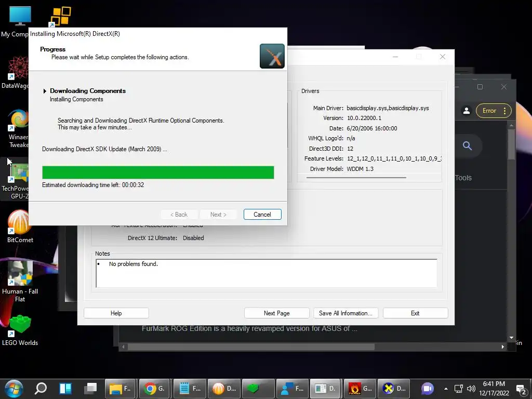Switch to the active DxDiag taskbar button
Viewport: 532px width, 399px height.
pyautogui.click(x=325, y=389)
